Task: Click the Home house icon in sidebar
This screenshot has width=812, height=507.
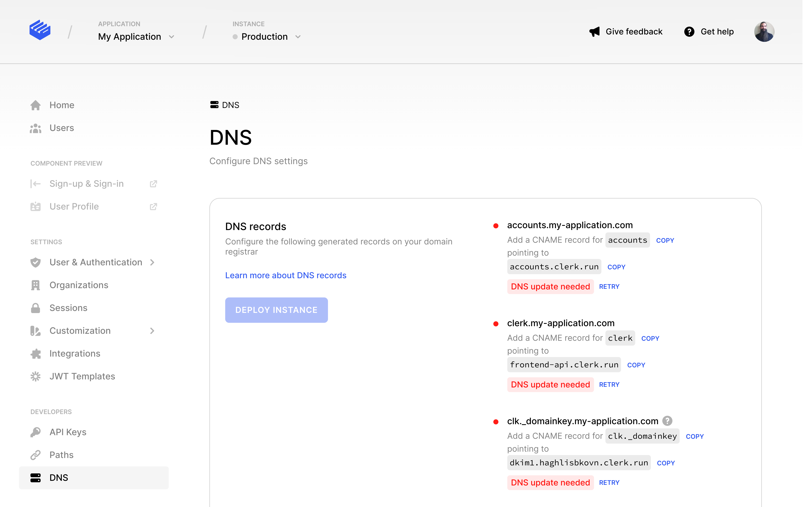Action: 36,105
